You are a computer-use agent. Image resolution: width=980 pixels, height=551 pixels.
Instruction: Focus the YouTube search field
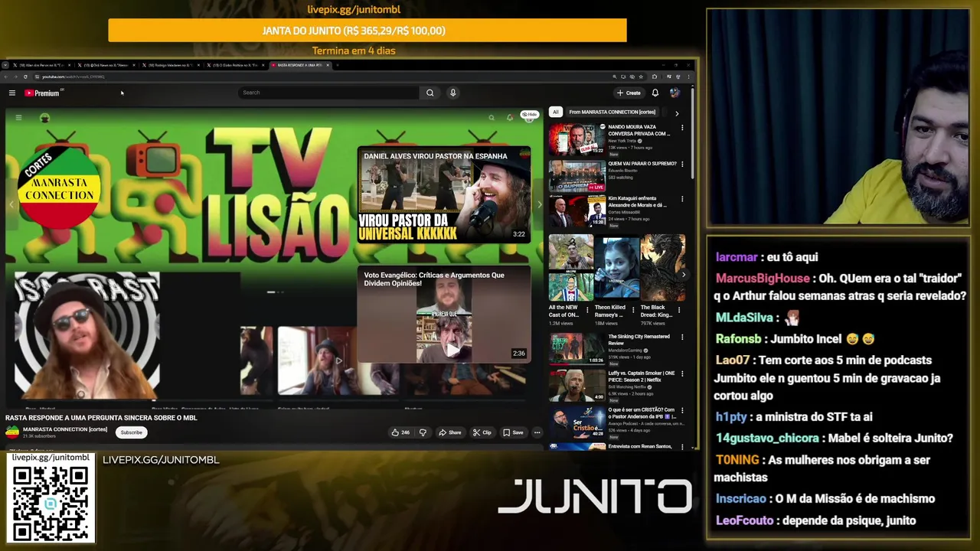click(x=328, y=93)
